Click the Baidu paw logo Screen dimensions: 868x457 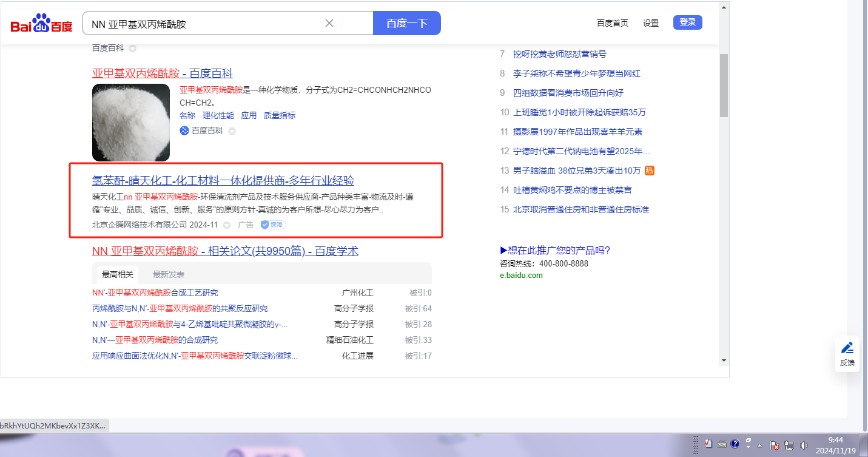coord(41,24)
